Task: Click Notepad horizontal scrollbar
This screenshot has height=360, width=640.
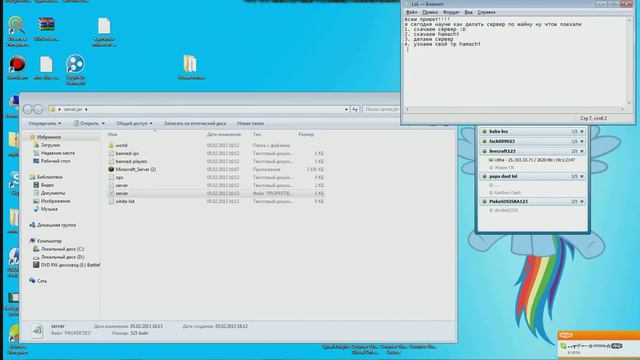Action: point(515,109)
